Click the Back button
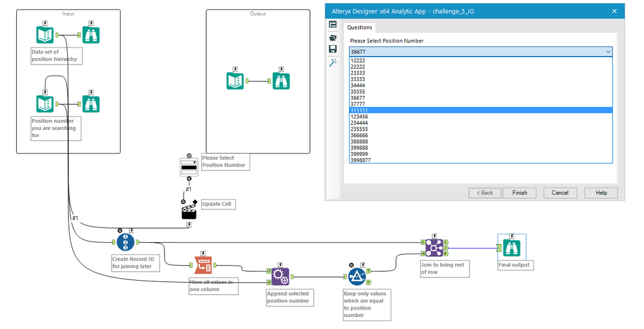 [485, 193]
